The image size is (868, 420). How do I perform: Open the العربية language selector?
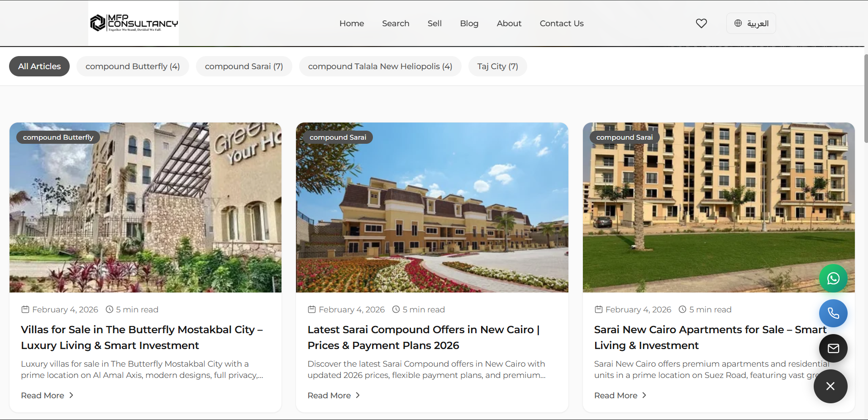751,23
